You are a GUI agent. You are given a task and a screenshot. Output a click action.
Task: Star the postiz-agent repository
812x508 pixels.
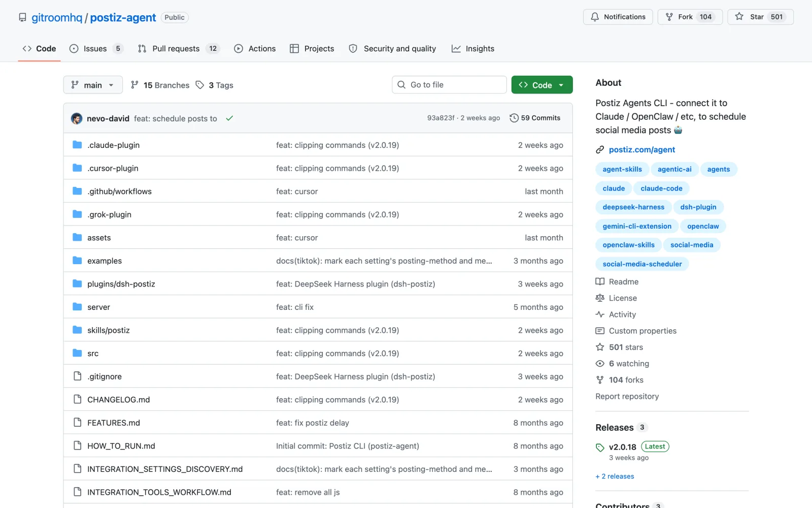coord(761,17)
